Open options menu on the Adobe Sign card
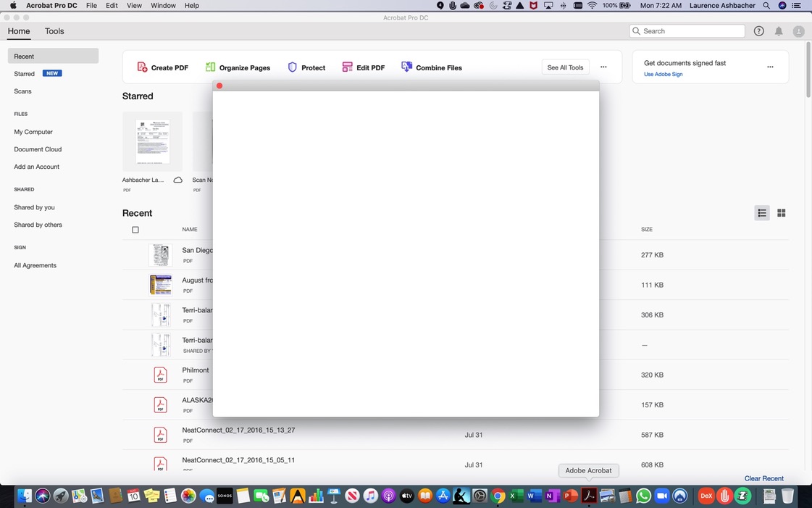The height and width of the screenshot is (508, 812). (770, 67)
